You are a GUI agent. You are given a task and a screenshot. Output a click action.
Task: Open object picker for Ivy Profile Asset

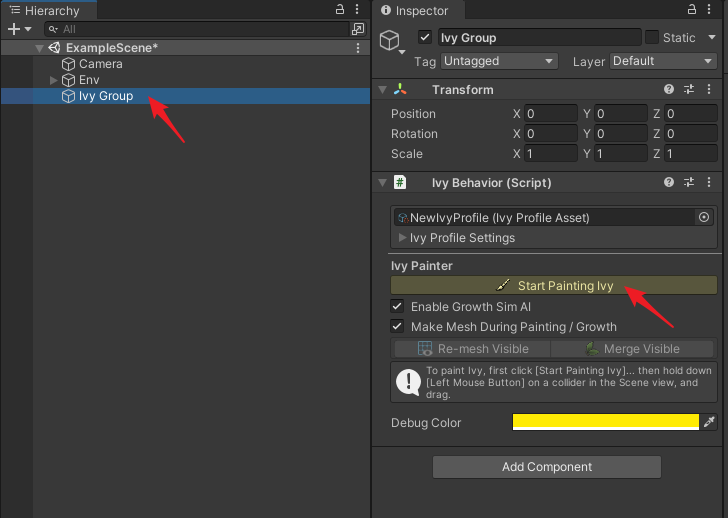tap(704, 217)
